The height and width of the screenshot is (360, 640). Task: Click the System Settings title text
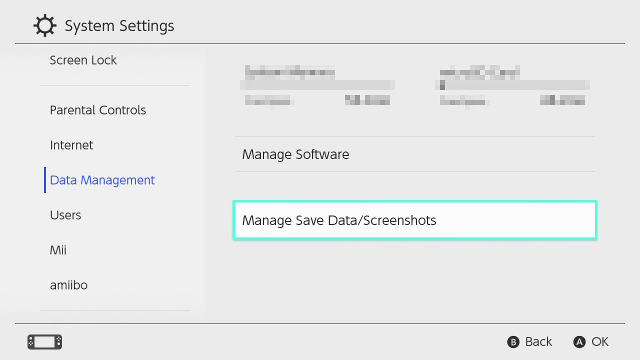pyautogui.click(x=120, y=26)
